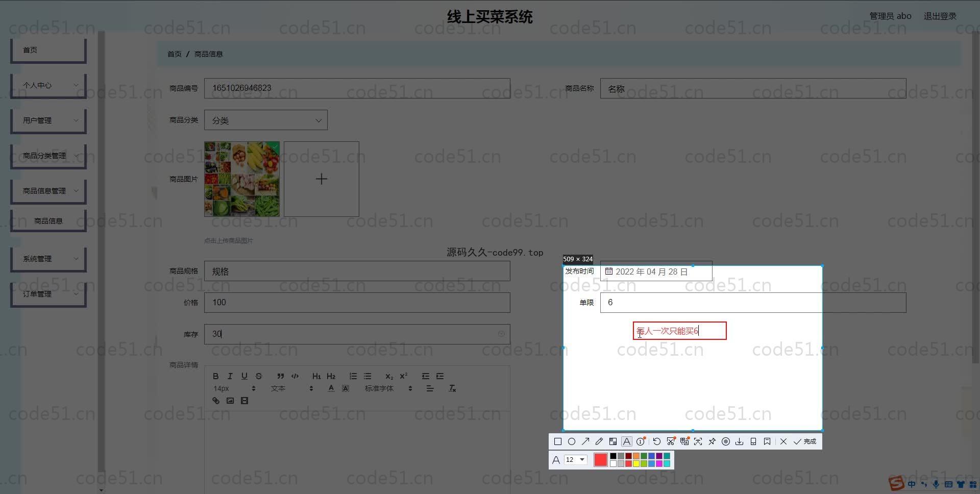Toggle code block formatting

click(x=295, y=376)
